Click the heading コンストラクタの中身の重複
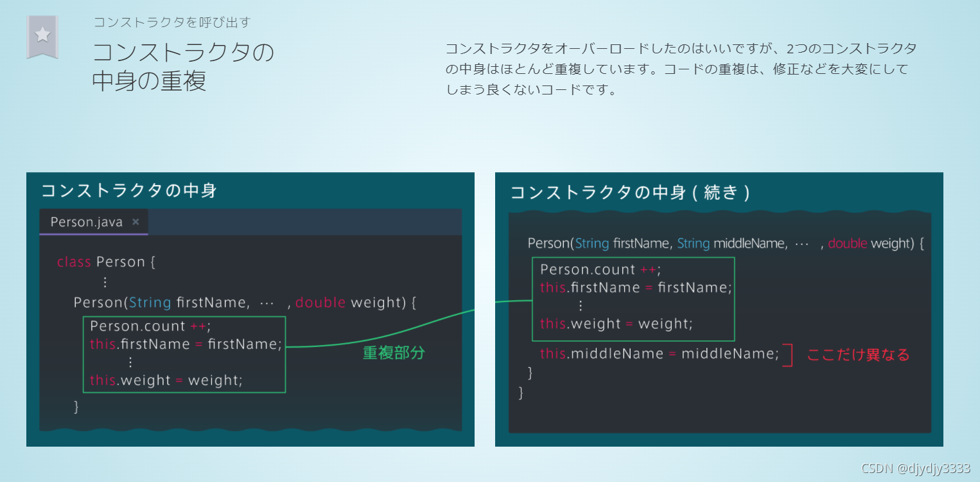Screen dimensions: 980x482 pyautogui.click(x=183, y=67)
